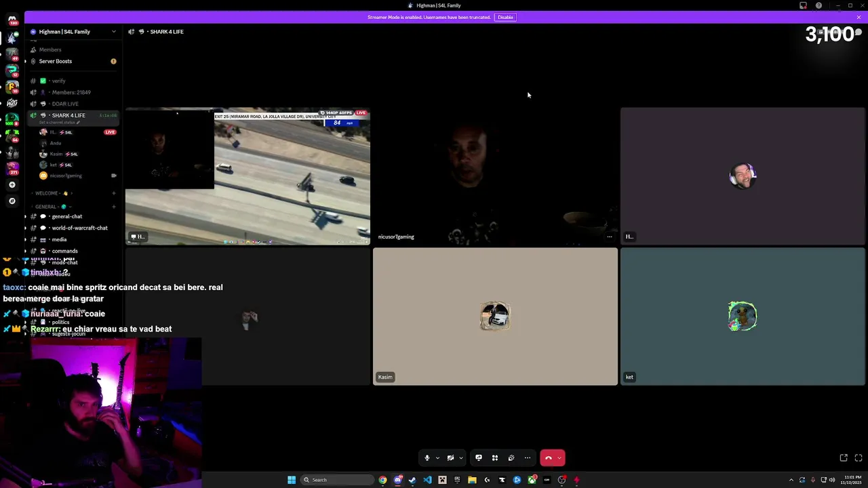Mute the microphone in call controls
Screen dimensions: 868x488
pyautogui.click(x=427, y=458)
